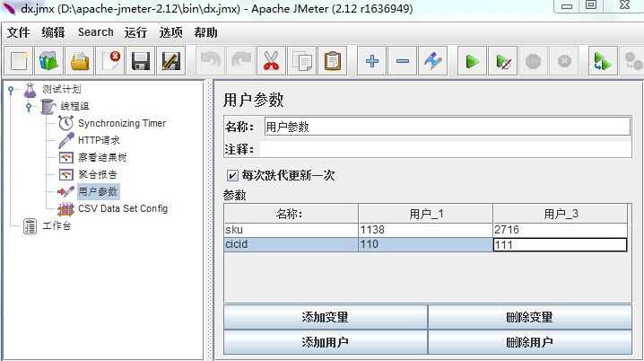Open the Templates toolbar icon
644x361 pixels.
click(x=49, y=61)
